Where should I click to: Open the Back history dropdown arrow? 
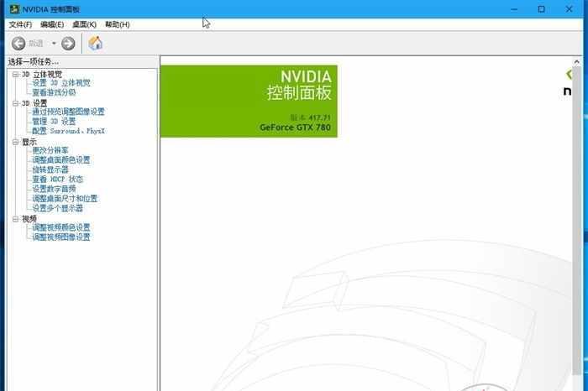point(54,44)
